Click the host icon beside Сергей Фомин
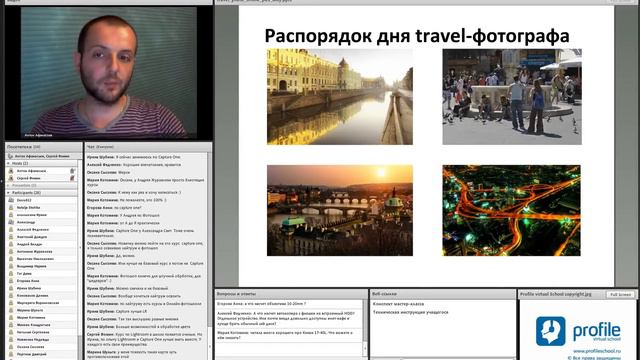Screen dimensions: 640x360 (x=11, y=178)
